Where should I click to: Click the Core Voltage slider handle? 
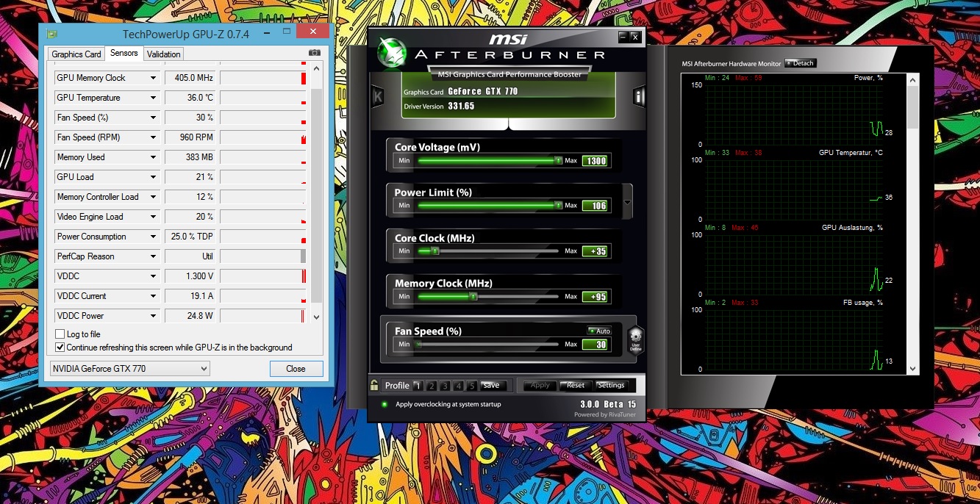coord(558,160)
